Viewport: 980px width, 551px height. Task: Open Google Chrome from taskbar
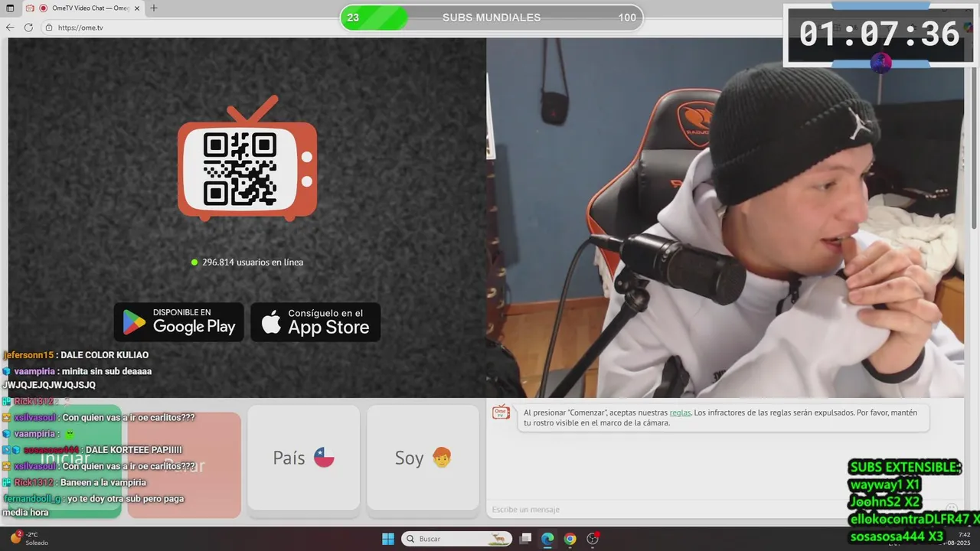coord(570,539)
